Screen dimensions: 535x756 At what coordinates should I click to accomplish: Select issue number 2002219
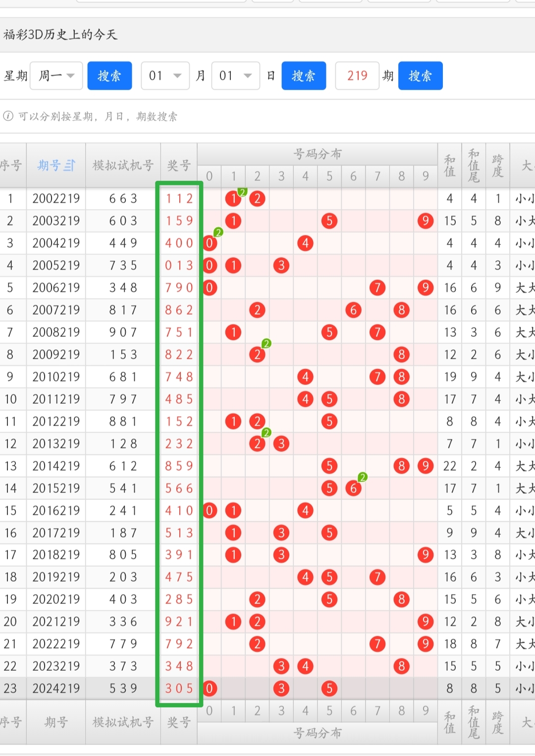pos(56,199)
